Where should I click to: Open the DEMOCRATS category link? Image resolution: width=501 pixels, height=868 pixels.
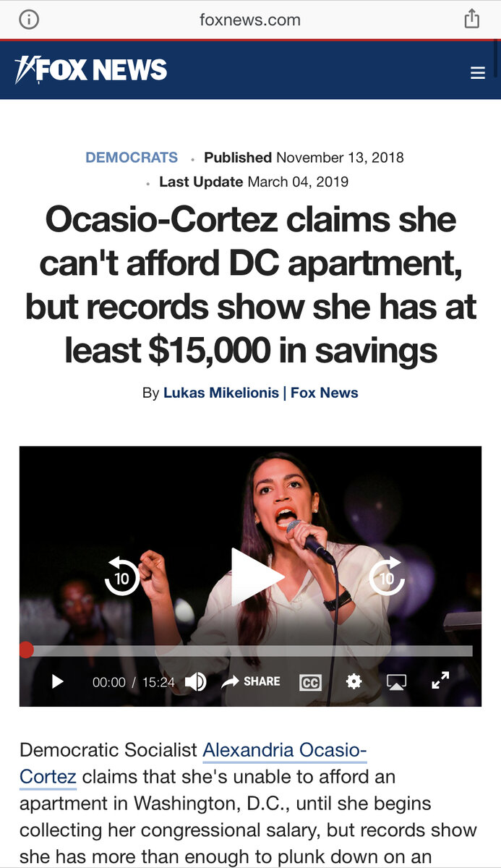[x=132, y=157]
